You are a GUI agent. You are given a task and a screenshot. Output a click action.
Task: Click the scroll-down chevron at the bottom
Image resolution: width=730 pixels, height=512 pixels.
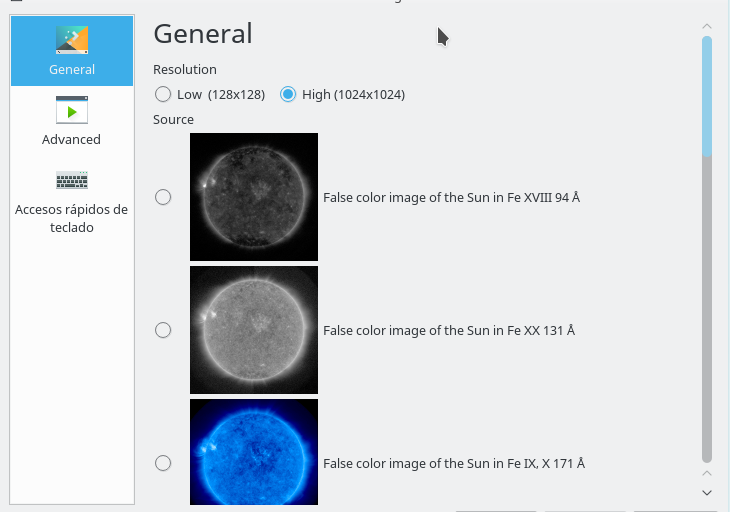tap(707, 492)
